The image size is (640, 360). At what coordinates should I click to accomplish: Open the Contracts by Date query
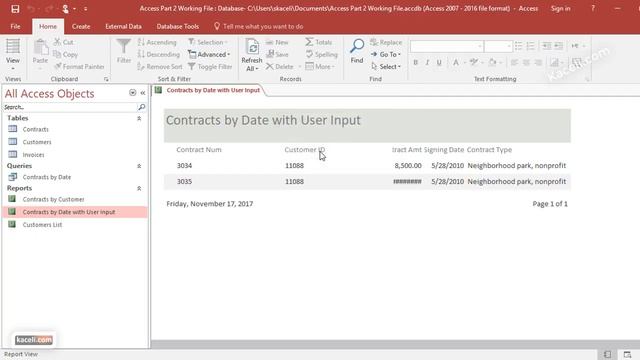pos(47,177)
